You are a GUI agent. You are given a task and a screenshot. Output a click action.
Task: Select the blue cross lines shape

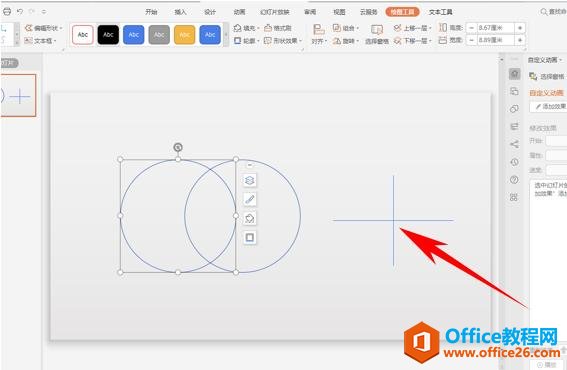[x=393, y=220]
